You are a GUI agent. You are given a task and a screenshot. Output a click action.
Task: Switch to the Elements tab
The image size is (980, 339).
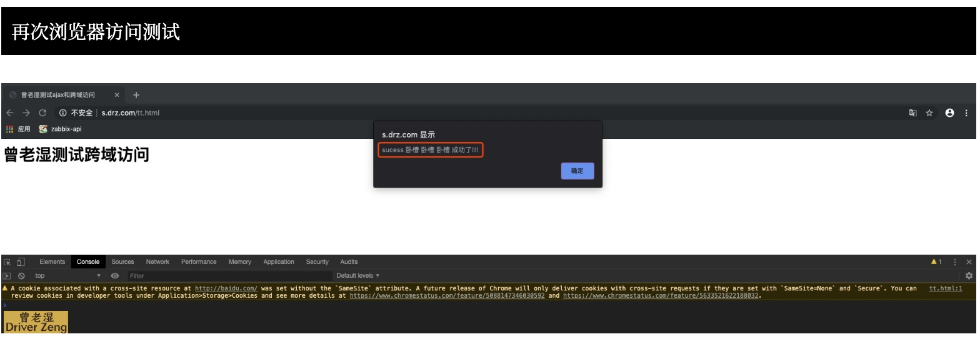click(52, 262)
